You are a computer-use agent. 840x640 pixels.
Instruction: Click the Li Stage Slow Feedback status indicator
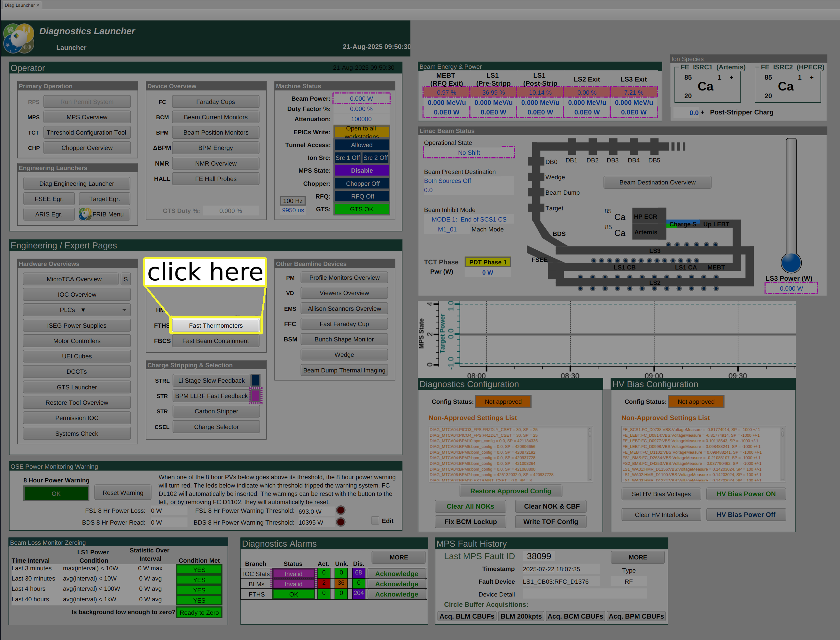point(256,380)
